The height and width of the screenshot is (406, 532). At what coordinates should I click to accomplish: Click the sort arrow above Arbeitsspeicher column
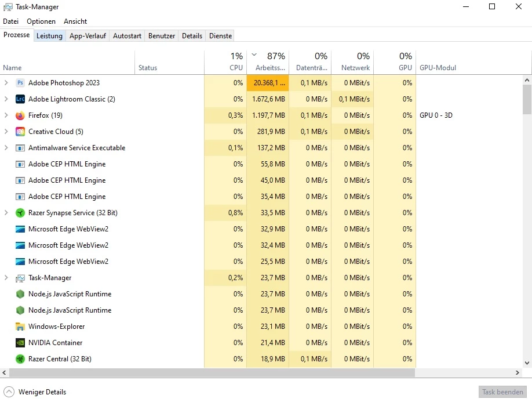[x=254, y=55]
